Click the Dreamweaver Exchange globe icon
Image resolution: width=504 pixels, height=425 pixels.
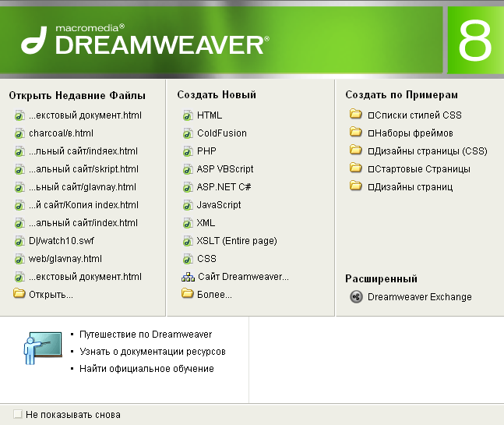pos(356,296)
